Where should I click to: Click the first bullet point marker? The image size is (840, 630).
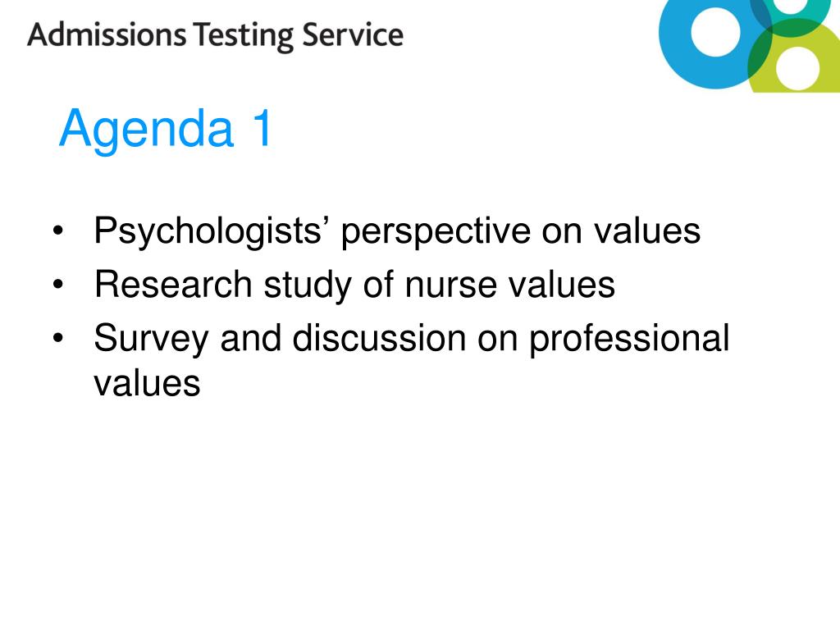pyautogui.click(x=58, y=231)
